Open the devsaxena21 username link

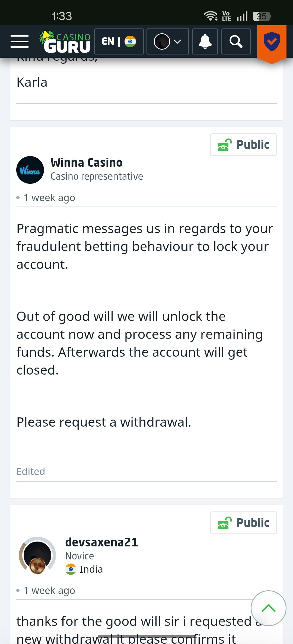pos(101,542)
